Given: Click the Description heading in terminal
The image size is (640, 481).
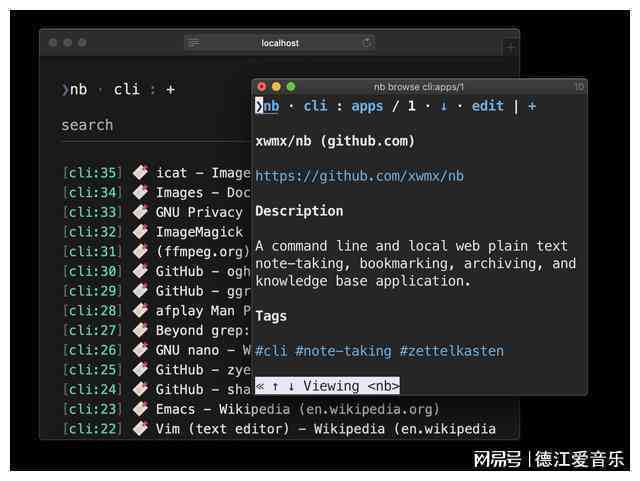Looking at the screenshot, I should (299, 211).
